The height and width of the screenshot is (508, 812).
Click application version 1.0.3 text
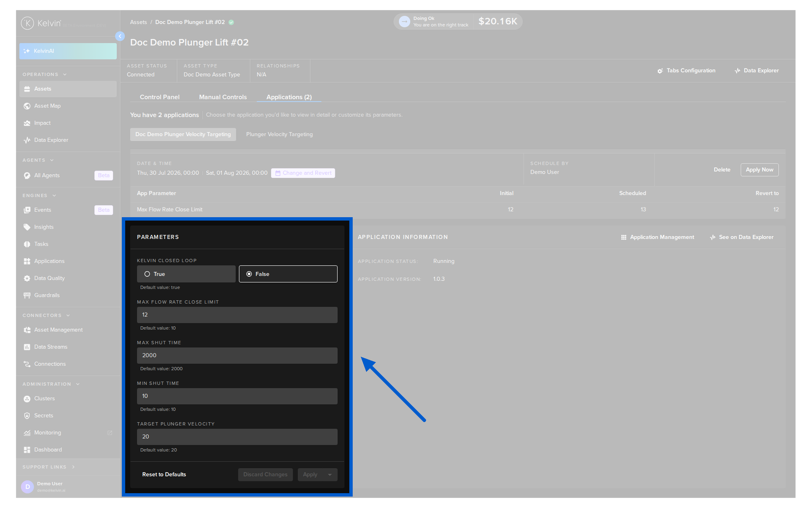[x=439, y=279]
